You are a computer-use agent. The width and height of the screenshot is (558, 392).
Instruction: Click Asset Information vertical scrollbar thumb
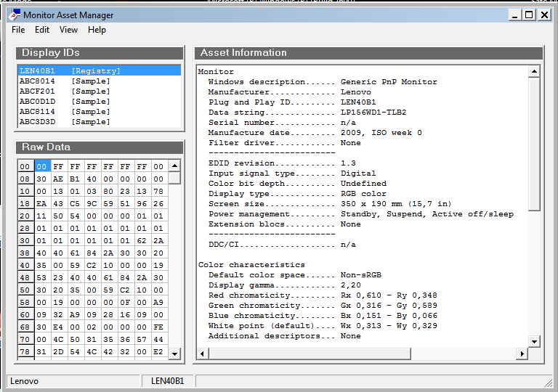tap(534, 144)
